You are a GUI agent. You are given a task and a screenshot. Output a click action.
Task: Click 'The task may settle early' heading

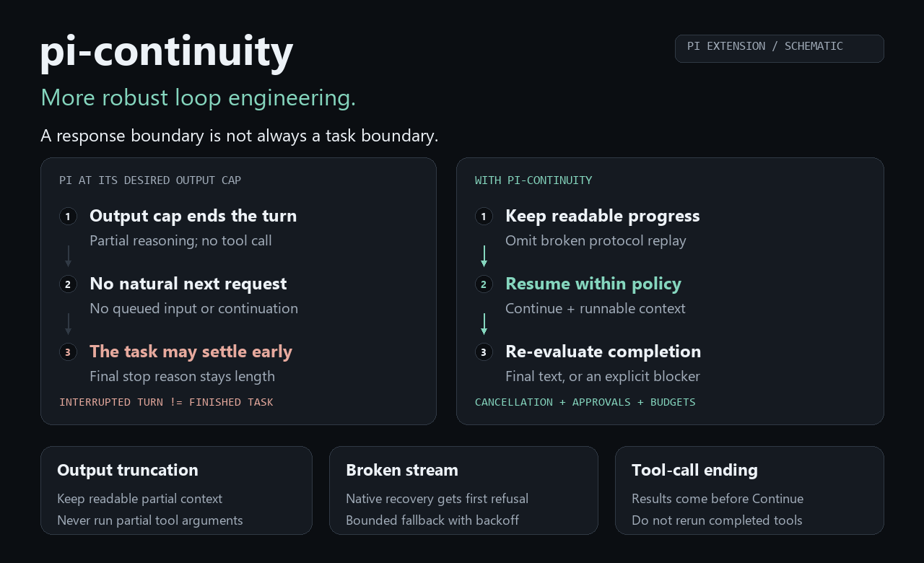(x=191, y=352)
